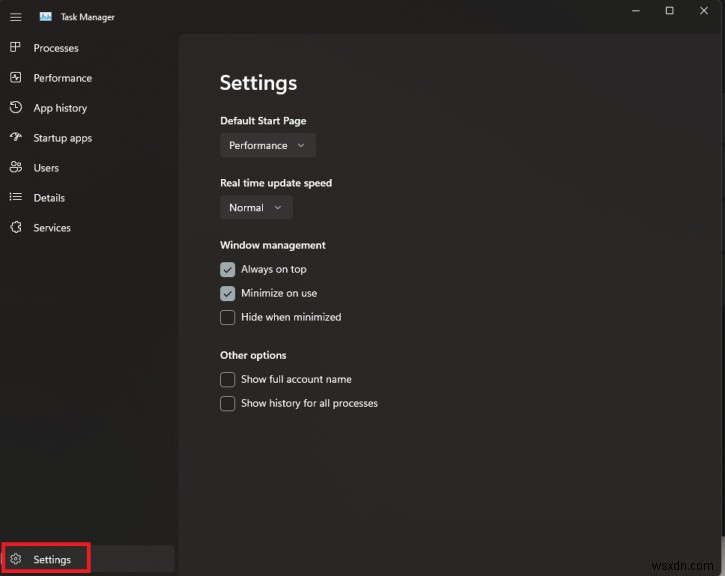Click the Default Start Page label
The height and width of the screenshot is (576, 725).
263,121
